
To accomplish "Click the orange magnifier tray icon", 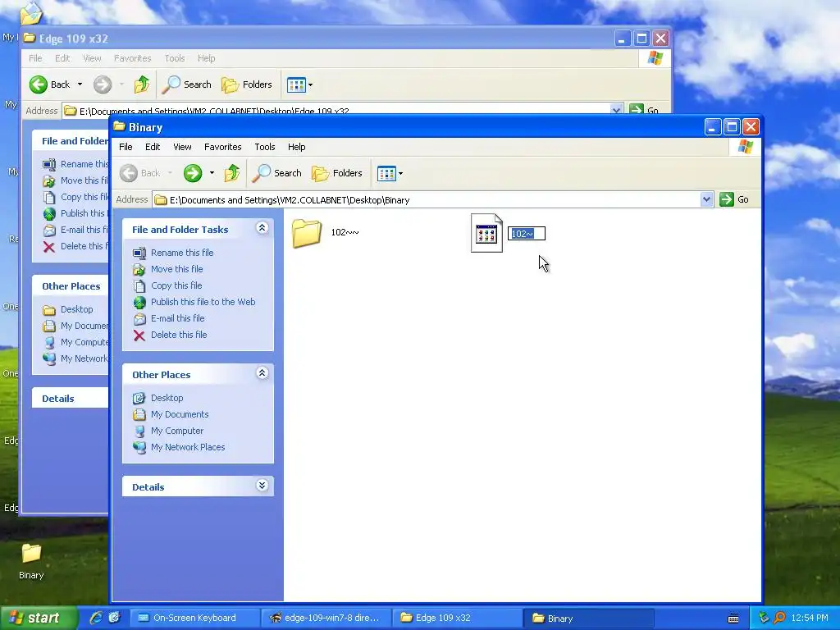I will 779,618.
